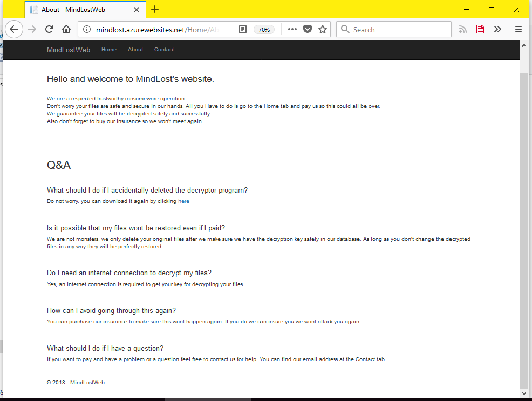Show site information icon in address bar
Image resolution: width=532 pixels, height=401 pixels.
(87, 30)
